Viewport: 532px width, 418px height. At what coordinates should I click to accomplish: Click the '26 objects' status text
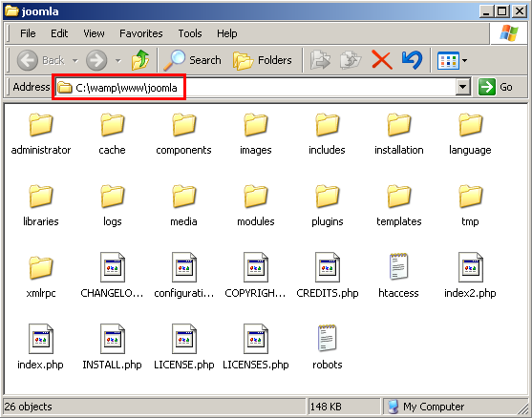28,407
